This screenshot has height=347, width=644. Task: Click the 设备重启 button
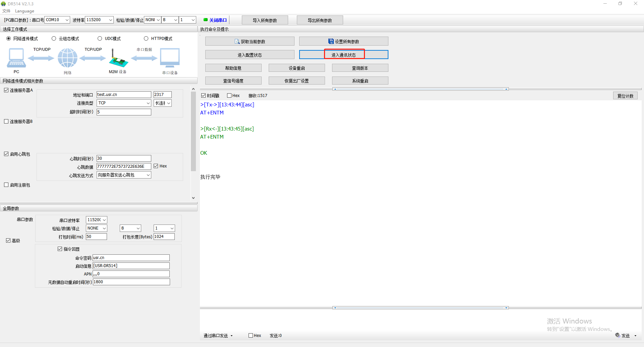297,68
